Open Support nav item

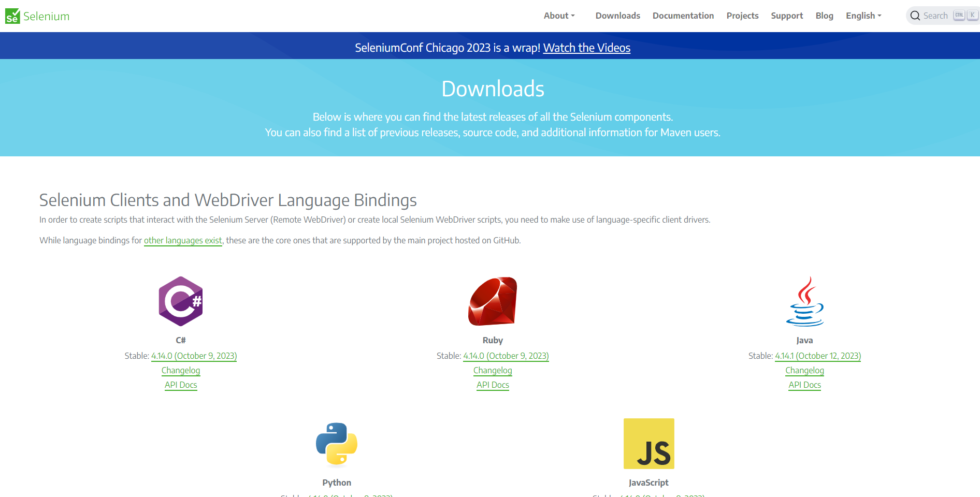(x=787, y=16)
